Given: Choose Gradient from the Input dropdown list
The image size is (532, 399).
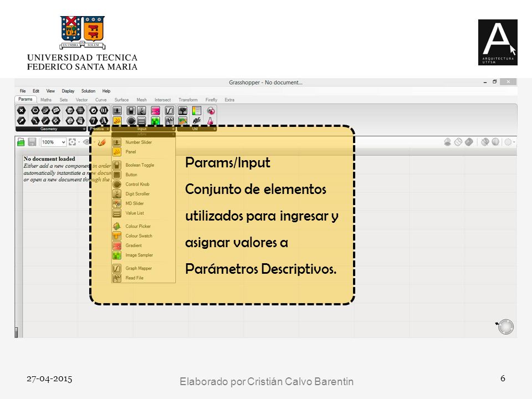Looking at the screenshot, I should (144, 245).
